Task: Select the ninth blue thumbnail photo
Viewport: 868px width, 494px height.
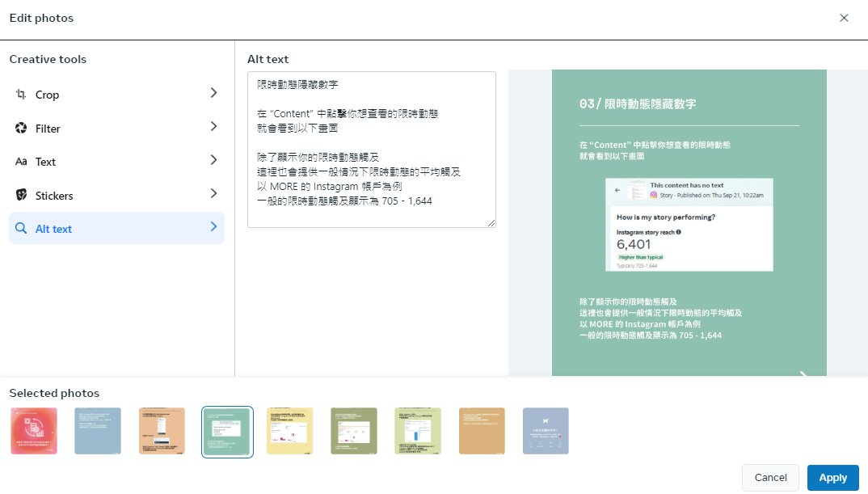Action: pyautogui.click(x=546, y=431)
